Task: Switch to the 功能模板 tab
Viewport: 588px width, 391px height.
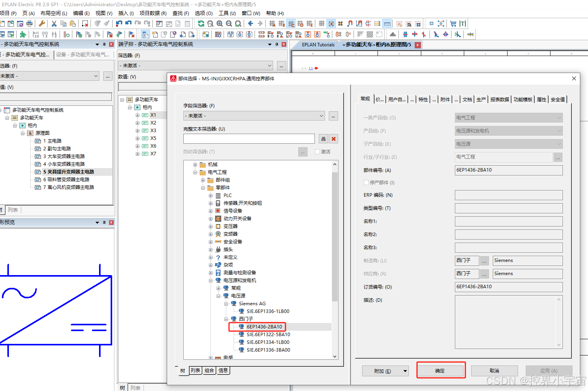Action: click(x=523, y=99)
